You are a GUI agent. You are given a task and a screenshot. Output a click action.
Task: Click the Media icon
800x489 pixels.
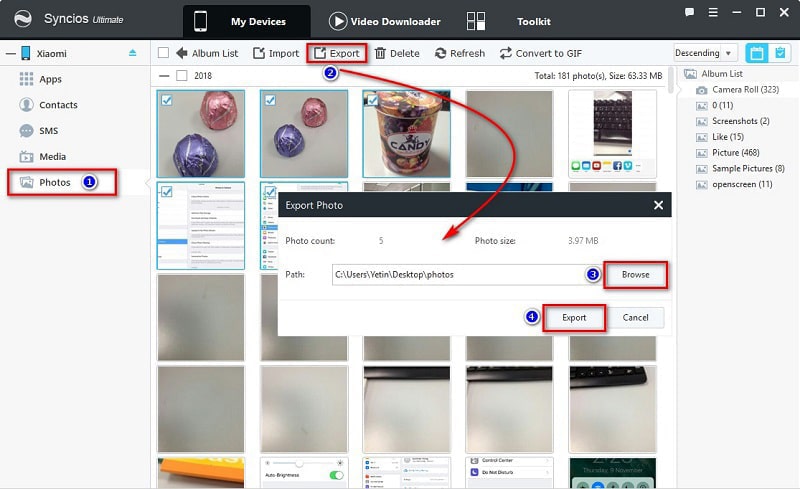click(x=26, y=157)
